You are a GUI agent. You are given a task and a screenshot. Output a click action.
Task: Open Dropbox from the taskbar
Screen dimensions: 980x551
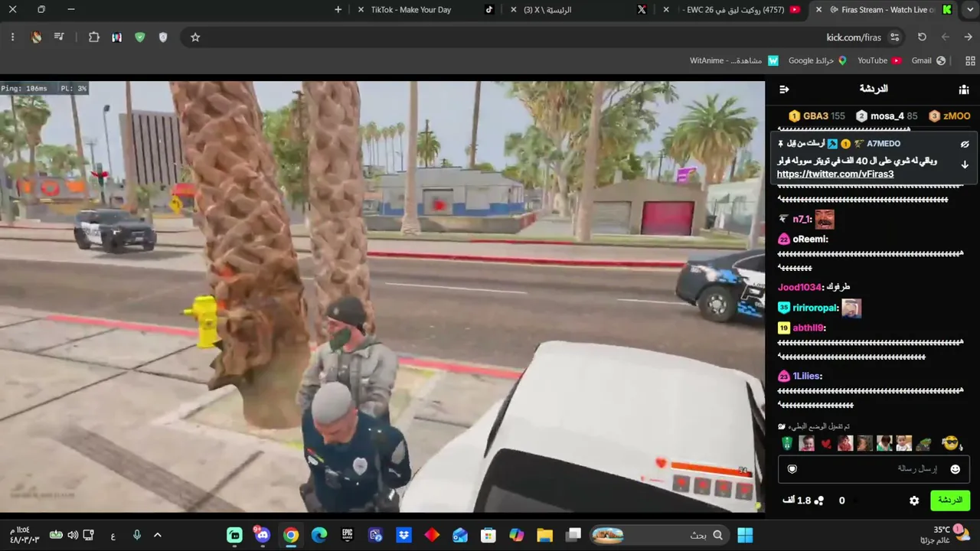click(403, 535)
